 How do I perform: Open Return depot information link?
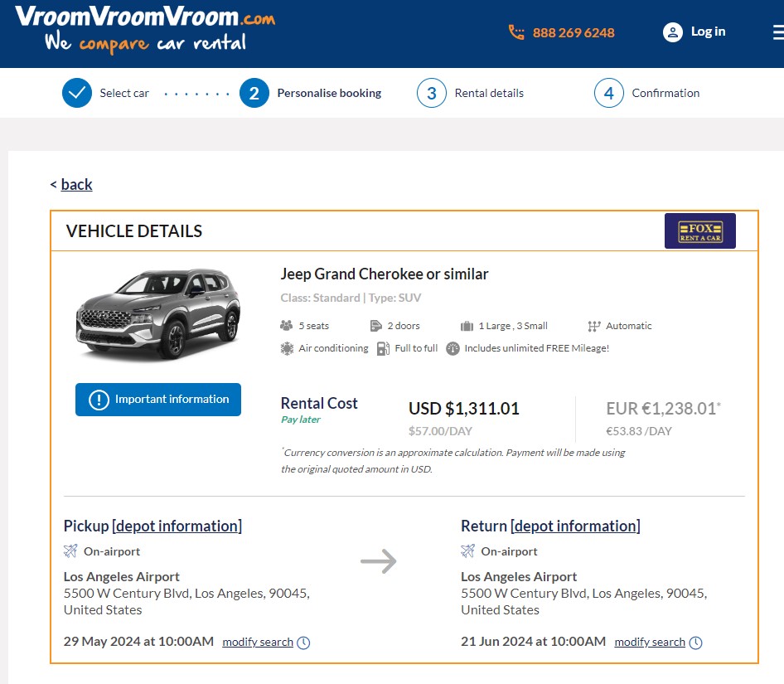pos(575,526)
